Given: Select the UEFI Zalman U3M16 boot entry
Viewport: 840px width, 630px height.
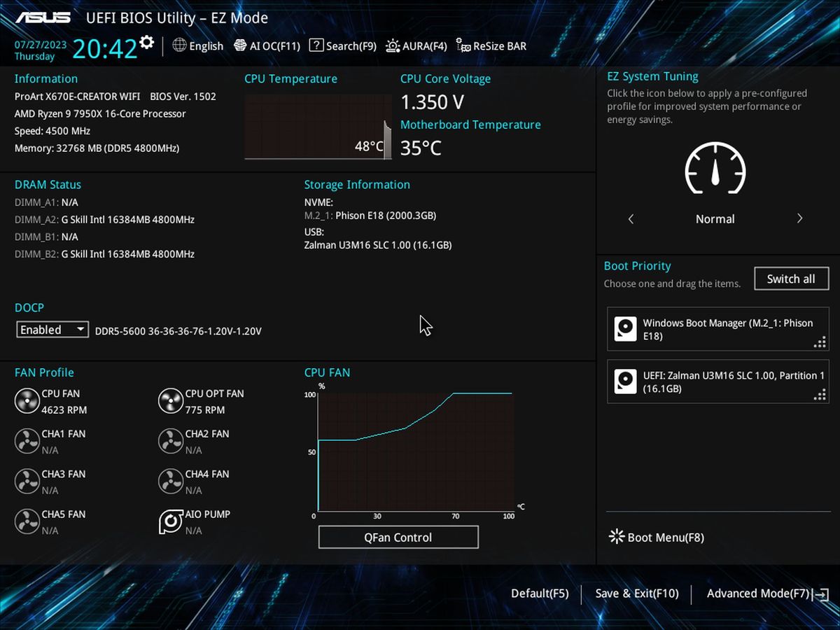Looking at the screenshot, I should [x=718, y=381].
